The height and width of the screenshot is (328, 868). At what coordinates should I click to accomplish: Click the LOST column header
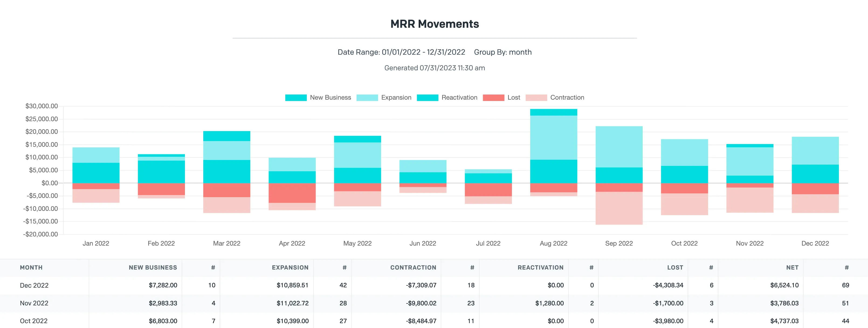click(x=675, y=267)
